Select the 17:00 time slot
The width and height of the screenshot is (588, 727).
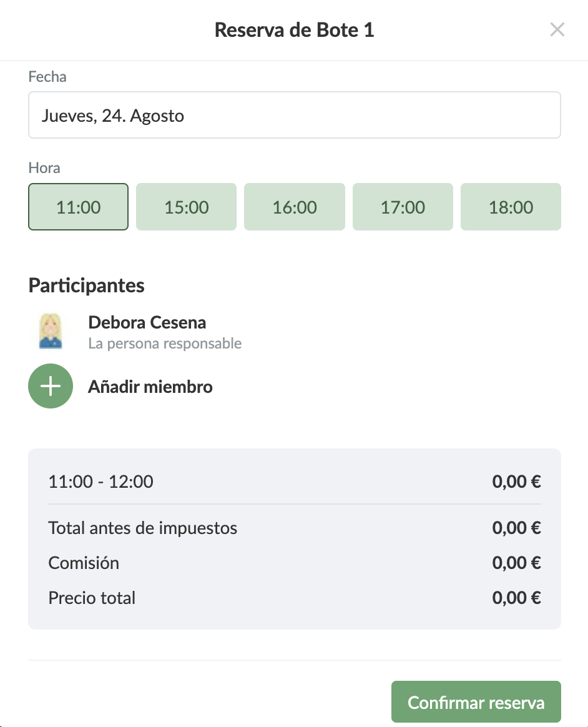[x=403, y=207]
